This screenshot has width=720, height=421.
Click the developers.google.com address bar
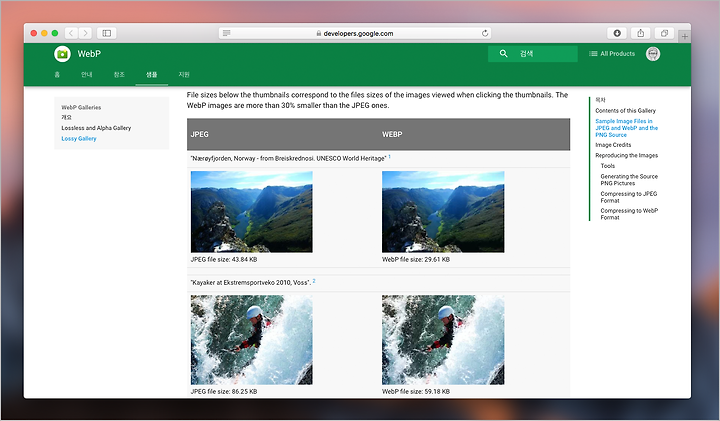click(355, 33)
